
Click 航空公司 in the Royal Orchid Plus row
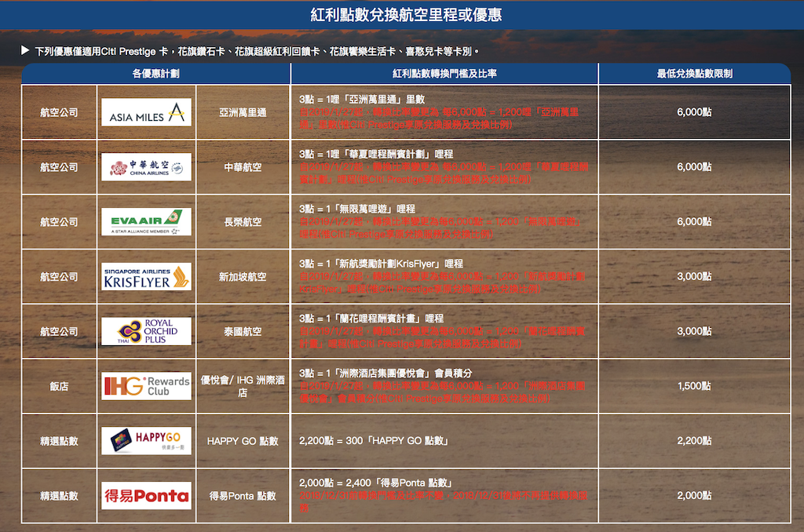point(59,332)
